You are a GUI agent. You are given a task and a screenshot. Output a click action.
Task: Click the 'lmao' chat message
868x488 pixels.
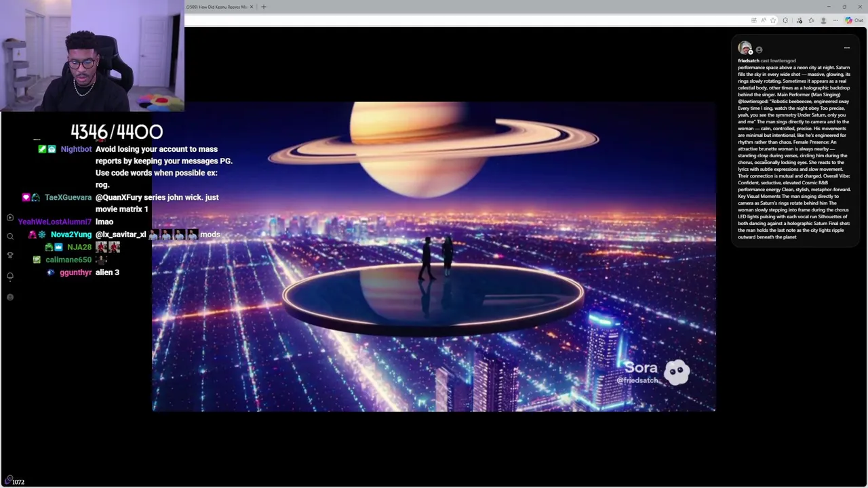pos(104,222)
